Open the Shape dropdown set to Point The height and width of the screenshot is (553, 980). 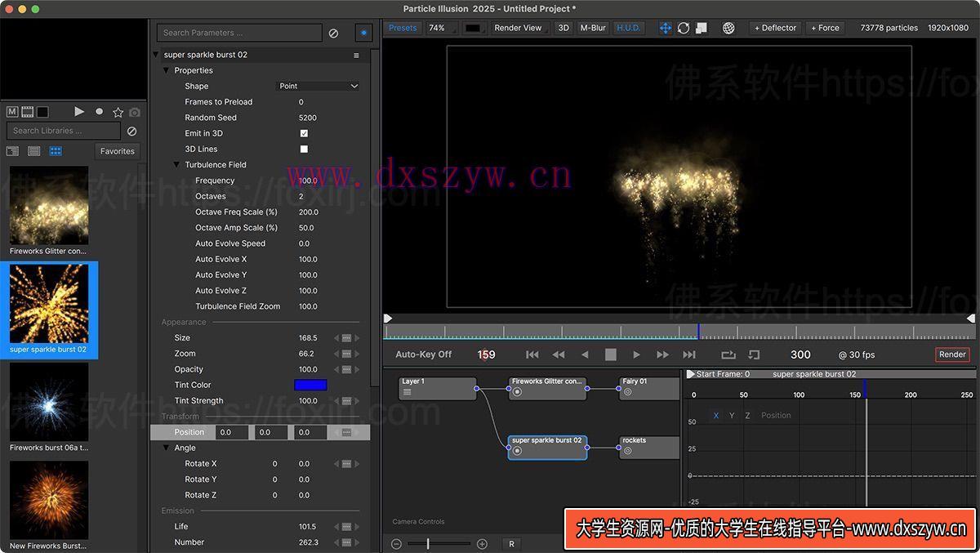pyautogui.click(x=318, y=86)
